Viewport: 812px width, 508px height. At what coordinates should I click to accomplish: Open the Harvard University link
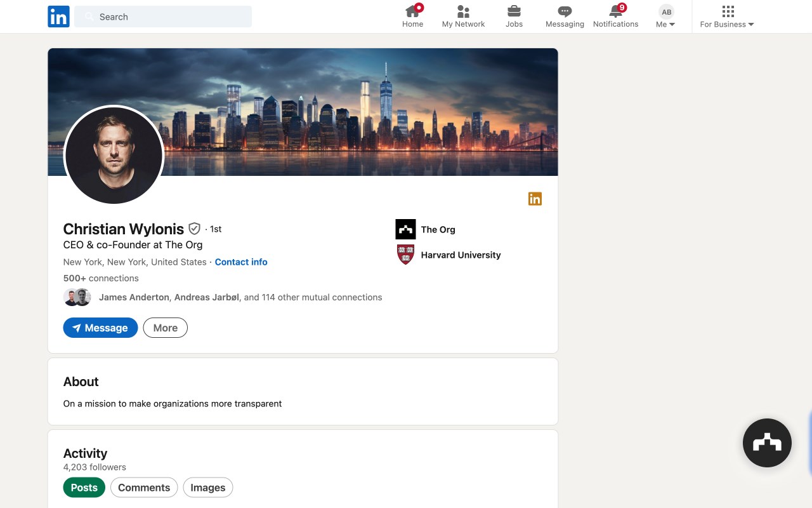pyautogui.click(x=461, y=255)
